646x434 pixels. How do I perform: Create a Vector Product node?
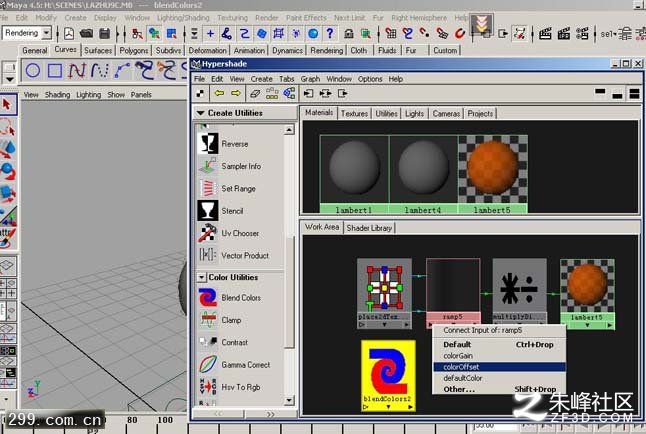[x=233, y=255]
